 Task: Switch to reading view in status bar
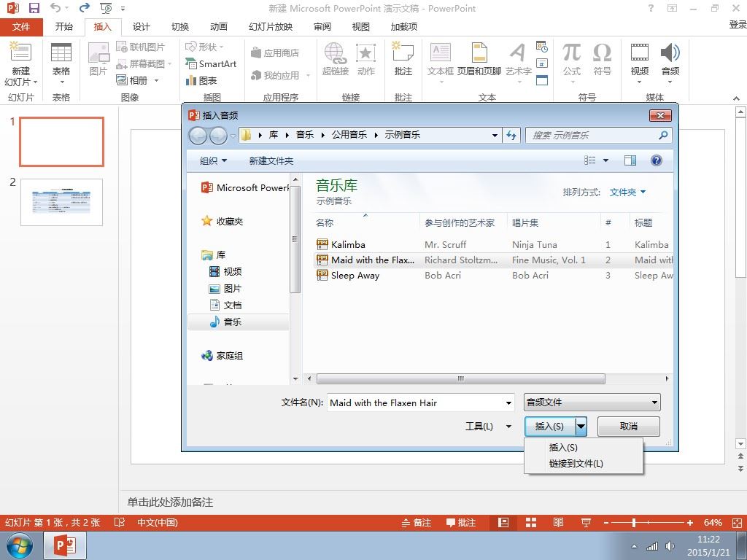click(x=558, y=522)
